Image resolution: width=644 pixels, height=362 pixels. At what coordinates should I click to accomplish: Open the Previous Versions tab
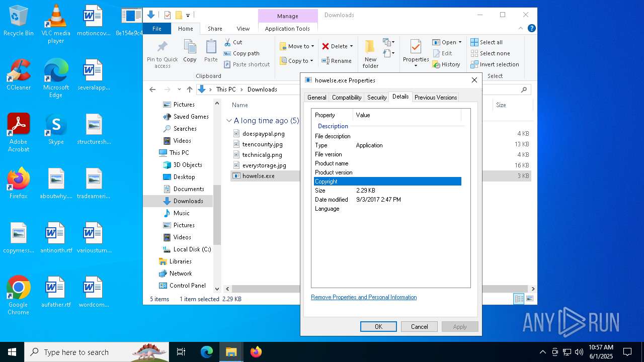click(x=436, y=98)
